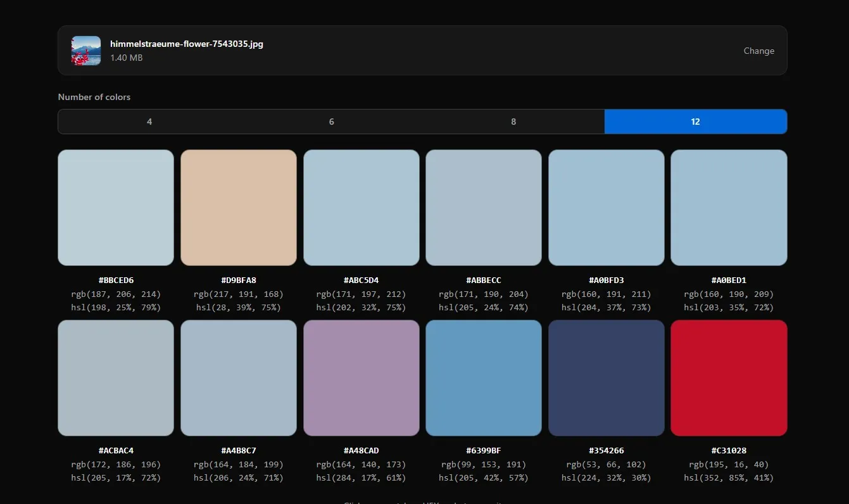
Task: Click the rgb(164, 140, 173) value
Action: tap(362, 464)
